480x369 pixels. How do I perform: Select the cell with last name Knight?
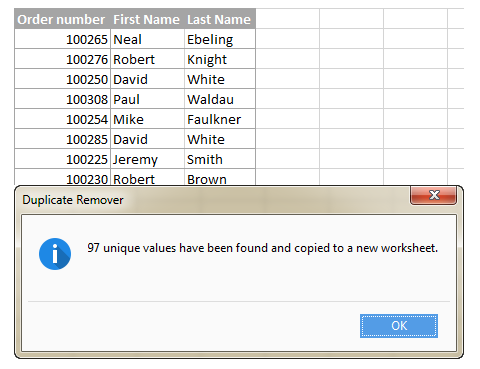pyautogui.click(x=220, y=59)
